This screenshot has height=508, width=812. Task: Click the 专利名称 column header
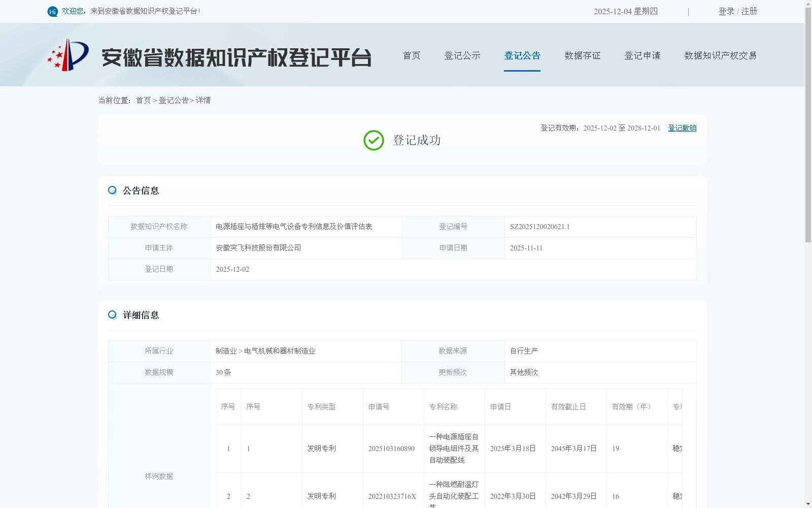[x=444, y=407]
